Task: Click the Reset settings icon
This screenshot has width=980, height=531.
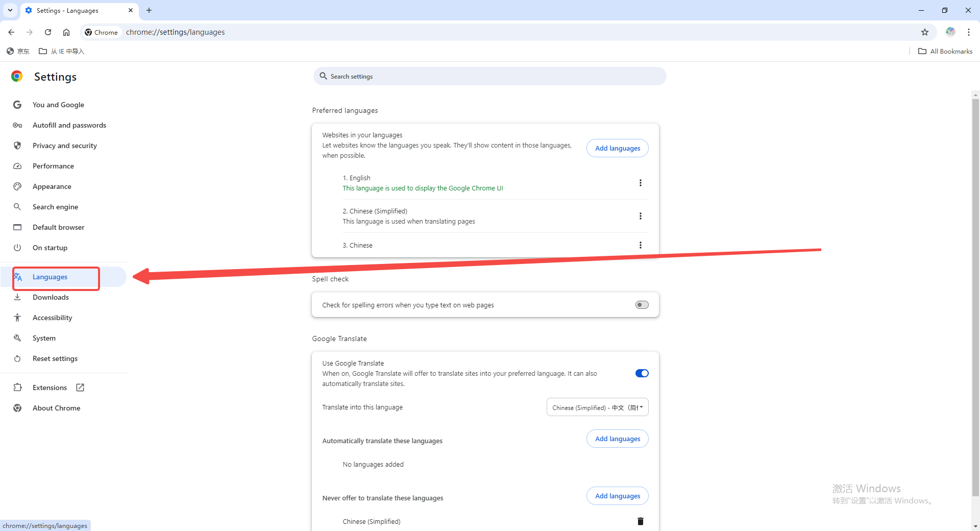Action: click(x=17, y=358)
